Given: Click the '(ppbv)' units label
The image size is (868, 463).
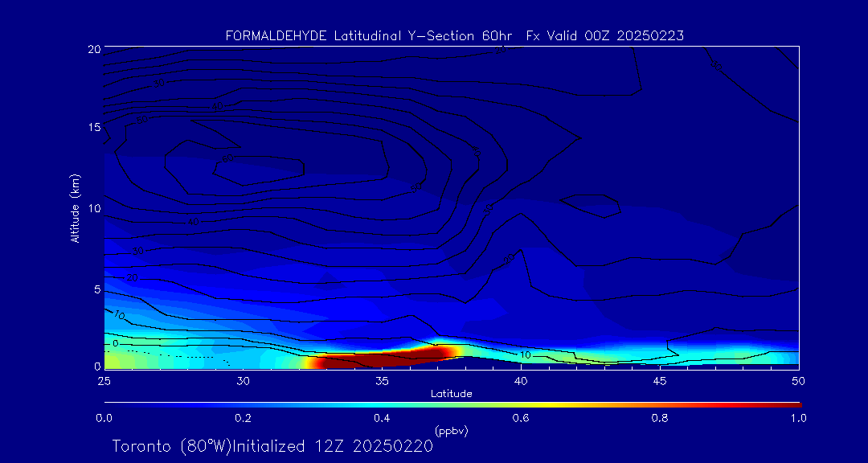Looking at the screenshot, I should coord(451,431).
